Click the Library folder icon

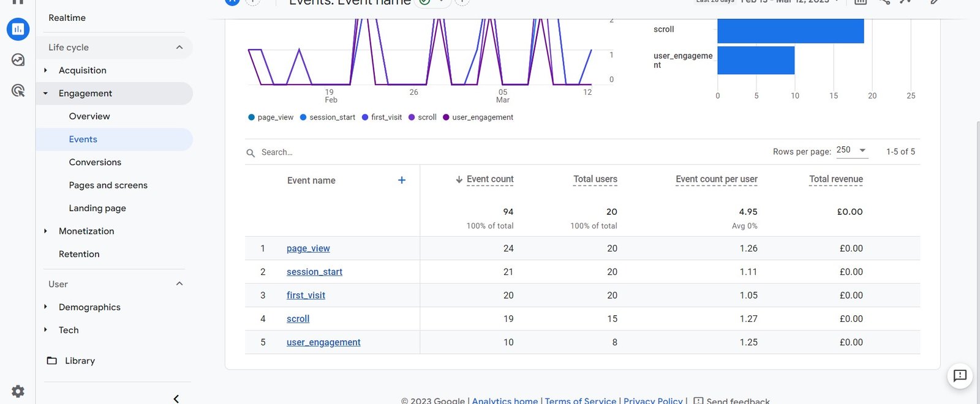(x=52, y=361)
